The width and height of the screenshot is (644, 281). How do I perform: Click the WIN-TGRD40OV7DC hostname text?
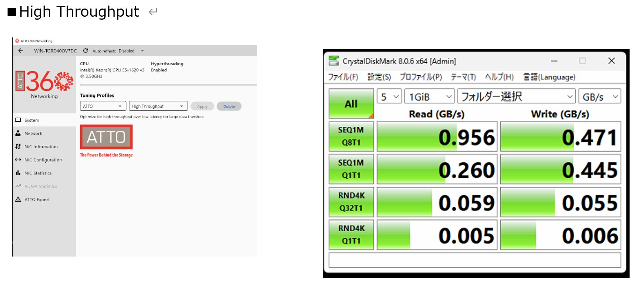56,51
